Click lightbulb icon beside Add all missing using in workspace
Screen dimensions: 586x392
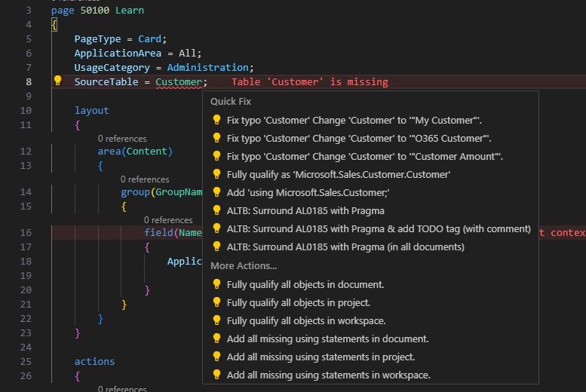coord(216,375)
